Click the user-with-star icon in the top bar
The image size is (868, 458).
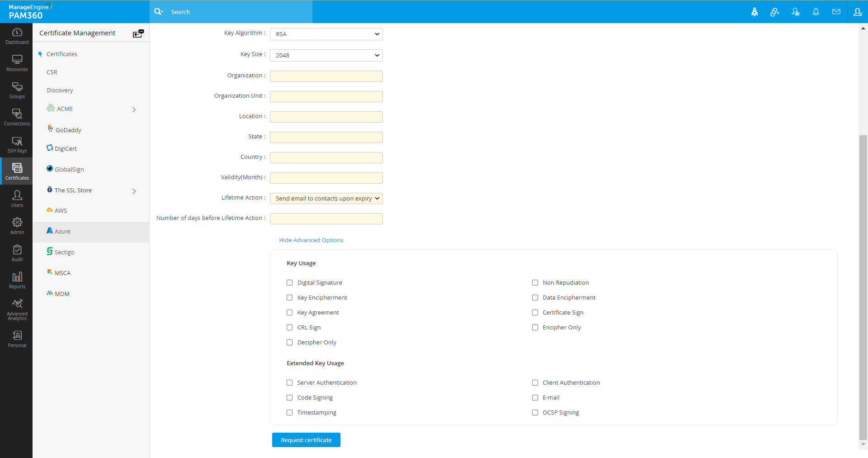coord(796,12)
